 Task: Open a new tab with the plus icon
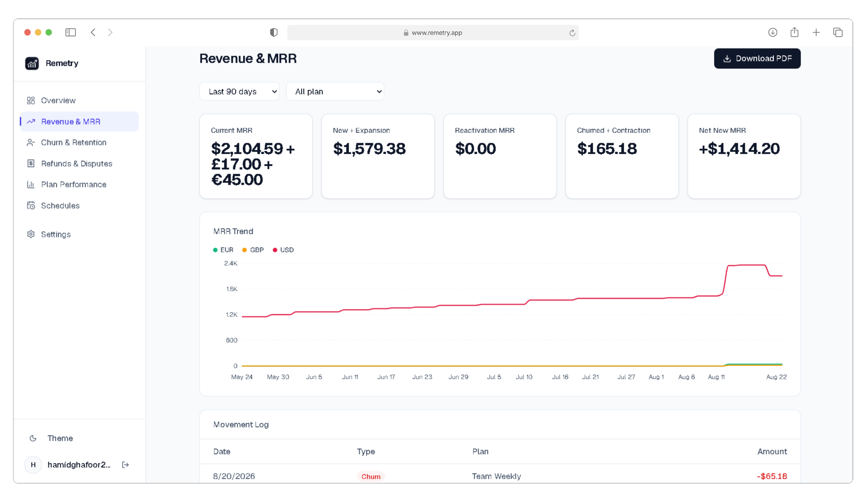816,33
